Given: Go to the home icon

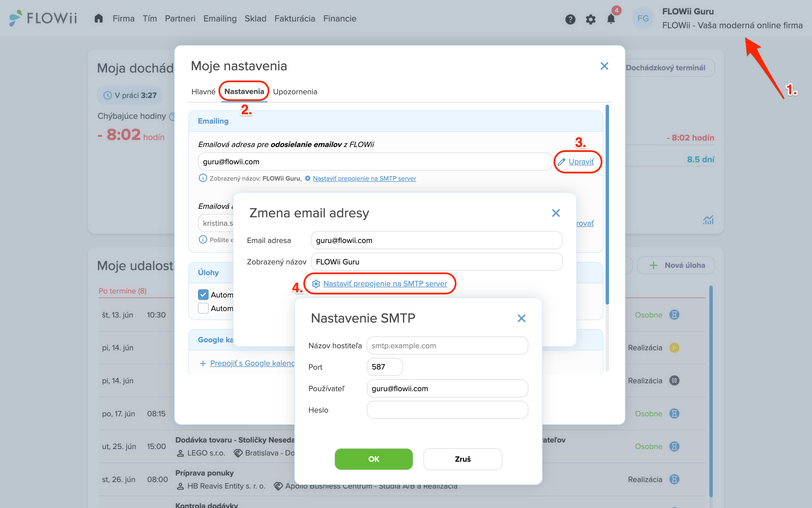Looking at the screenshot, I should point(98,18).
